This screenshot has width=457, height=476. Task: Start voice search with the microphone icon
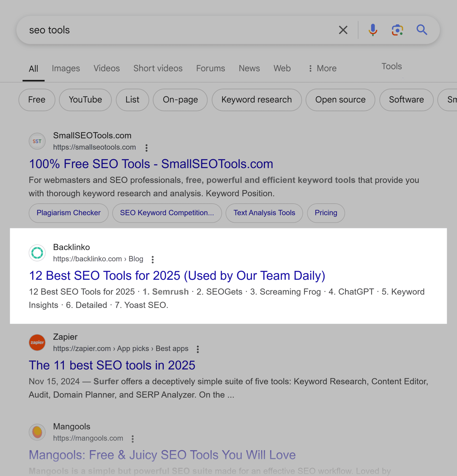[x=373, y=30]
